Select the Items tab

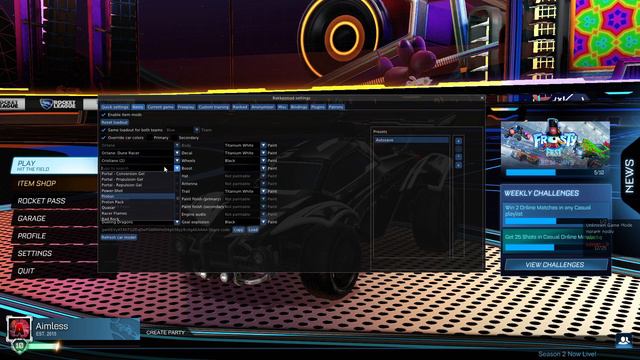pyautogui.click(x=138, y=107)
